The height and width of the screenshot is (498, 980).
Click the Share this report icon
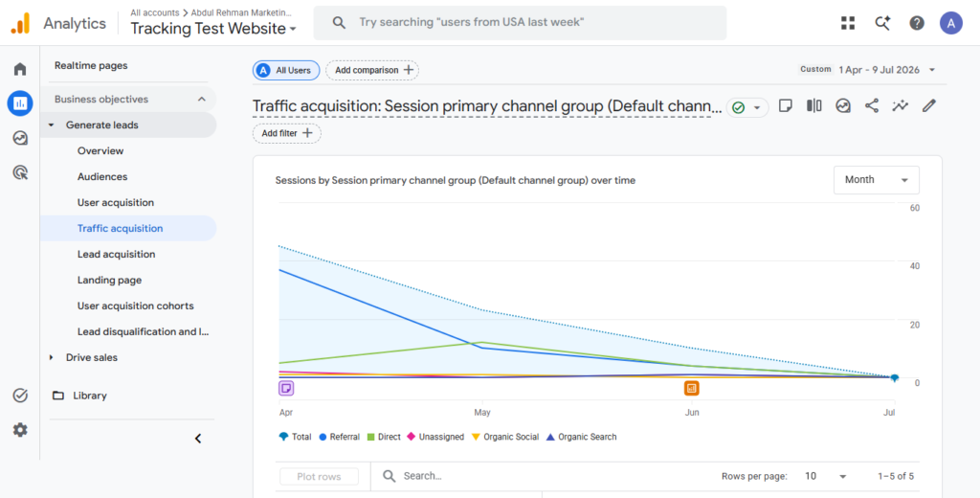tap(871, 106)
